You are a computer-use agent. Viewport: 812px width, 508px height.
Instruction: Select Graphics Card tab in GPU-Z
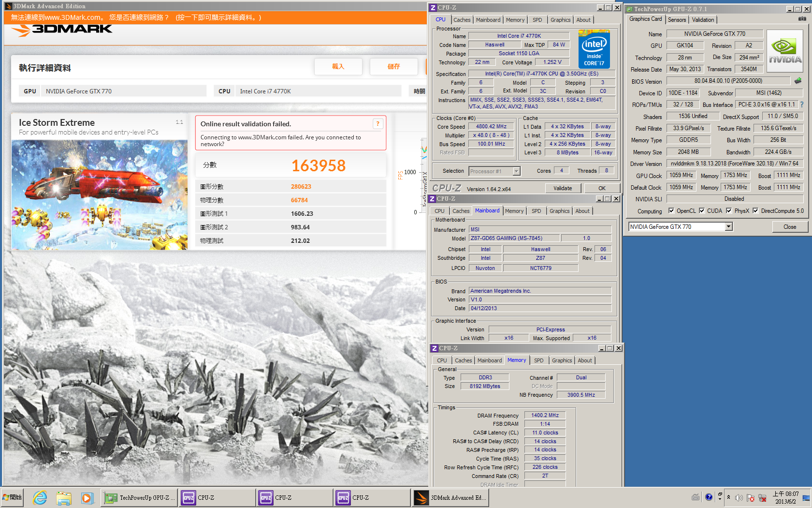point(645,19)
